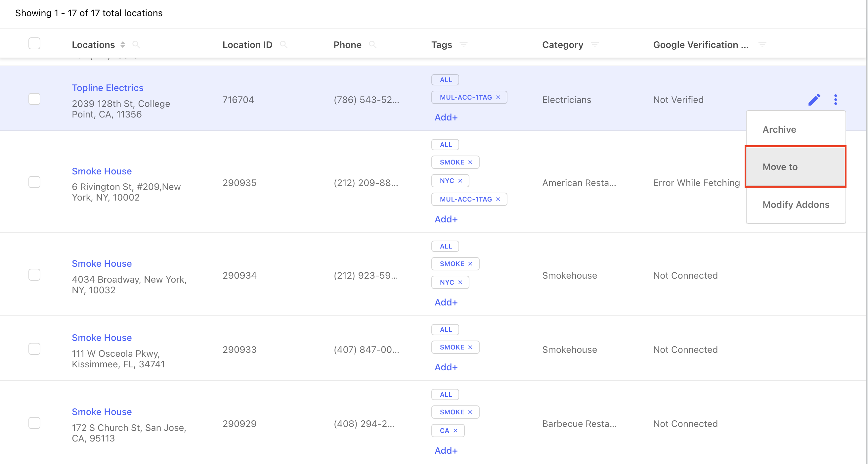Remove SMOKE tag from Smoke House 290934
Viewport: 868px width, 464px height.
[x=470, y=264]
